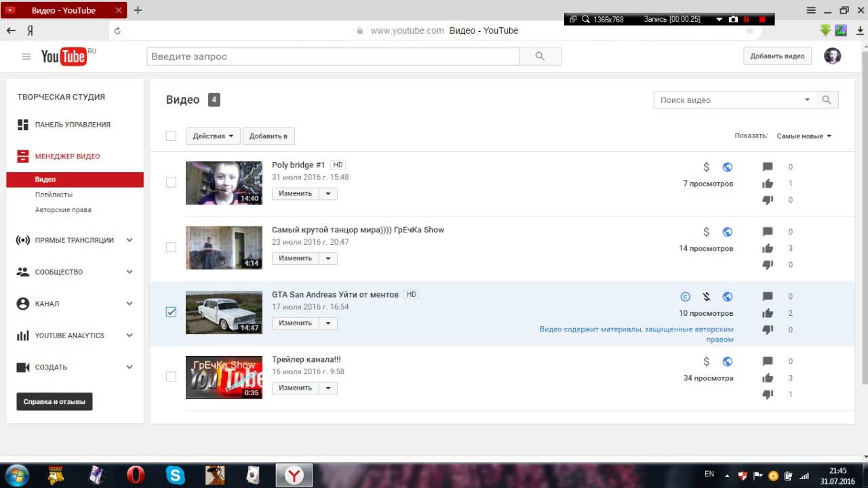Click comments icon on GTA San Andreas row
Viewport: 868px width, 488px height.
[768, 297]
